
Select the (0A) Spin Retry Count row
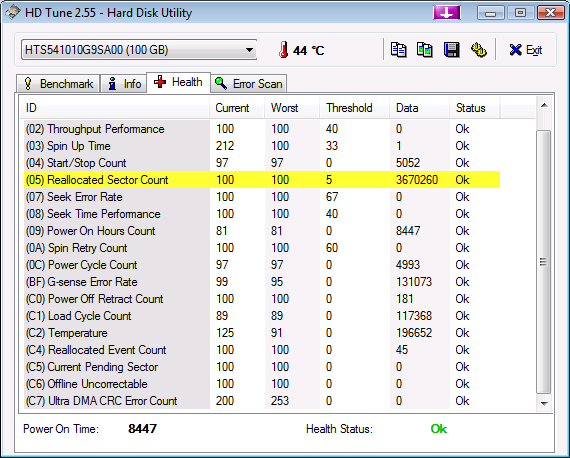click(262, 248)
